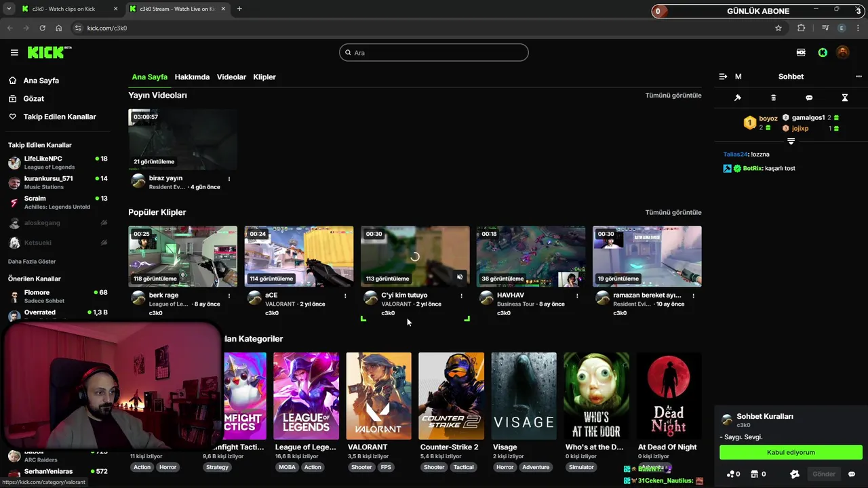868x488 pixels.
Task: Click the KICK logo
Action: (50, 52)
